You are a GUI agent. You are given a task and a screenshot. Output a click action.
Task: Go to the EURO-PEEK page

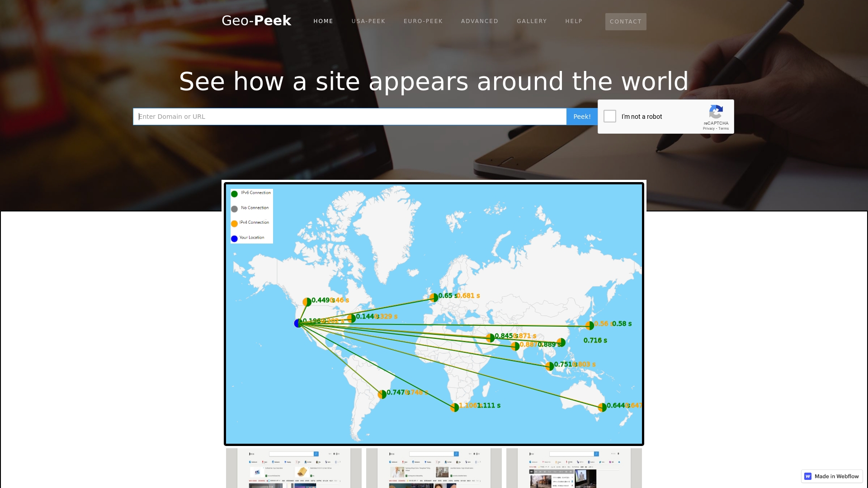click(x=423, y=21)
